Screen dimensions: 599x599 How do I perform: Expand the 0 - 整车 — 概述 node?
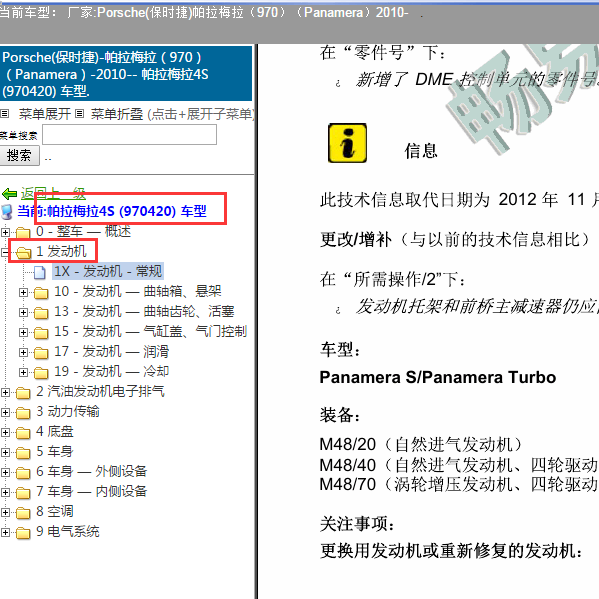(5, 232)
